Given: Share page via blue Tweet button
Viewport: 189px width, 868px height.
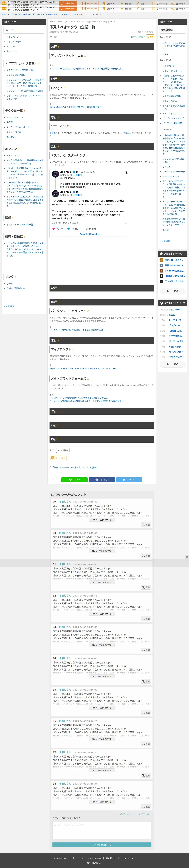Looking at the screenshot, I should tap(129, 480).
